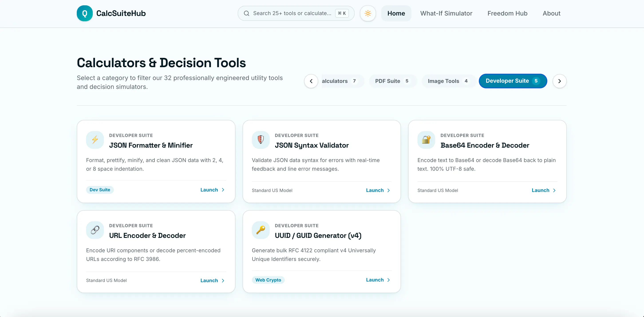Launch the URL Encoder & Decoder tool
Viewport: 644px width, 317px height.
(209, 280)
